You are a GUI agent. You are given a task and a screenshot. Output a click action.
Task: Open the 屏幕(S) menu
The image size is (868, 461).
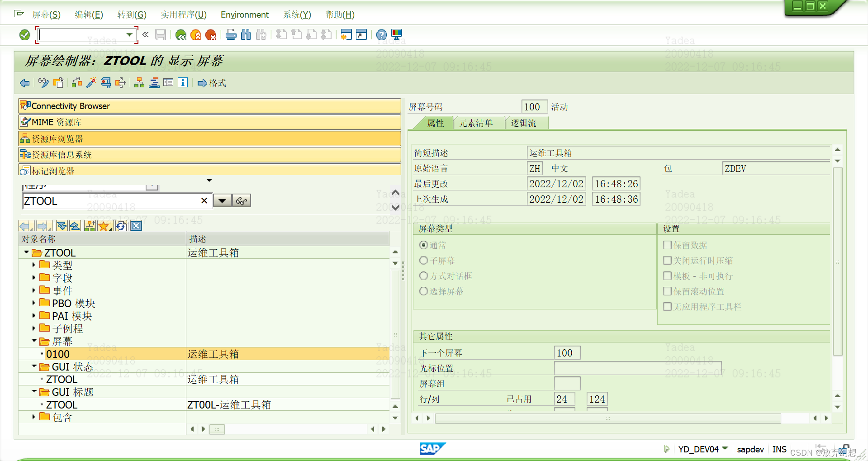[x=46, y=15]
